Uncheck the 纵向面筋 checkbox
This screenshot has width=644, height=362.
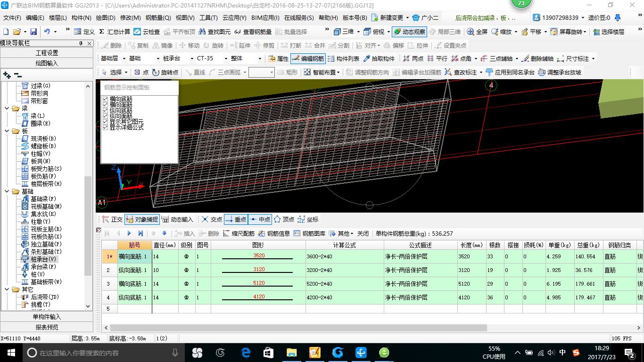106,116
